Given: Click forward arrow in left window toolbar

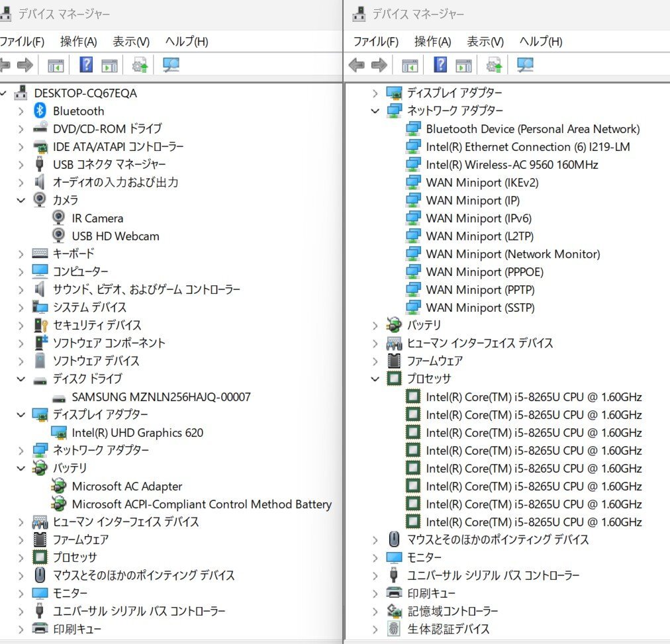Looking at the screenshot, I should point(24,65).
